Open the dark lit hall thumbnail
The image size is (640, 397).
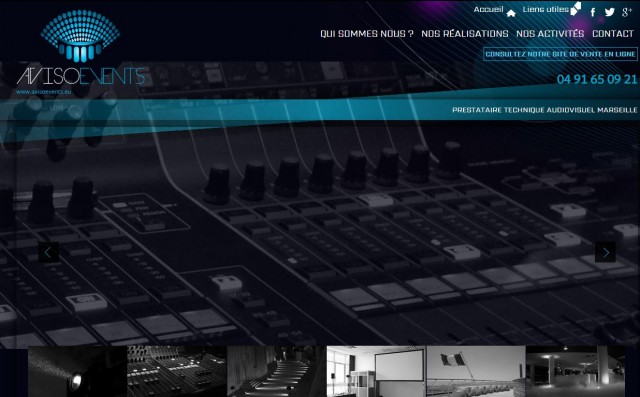point(576,371)
